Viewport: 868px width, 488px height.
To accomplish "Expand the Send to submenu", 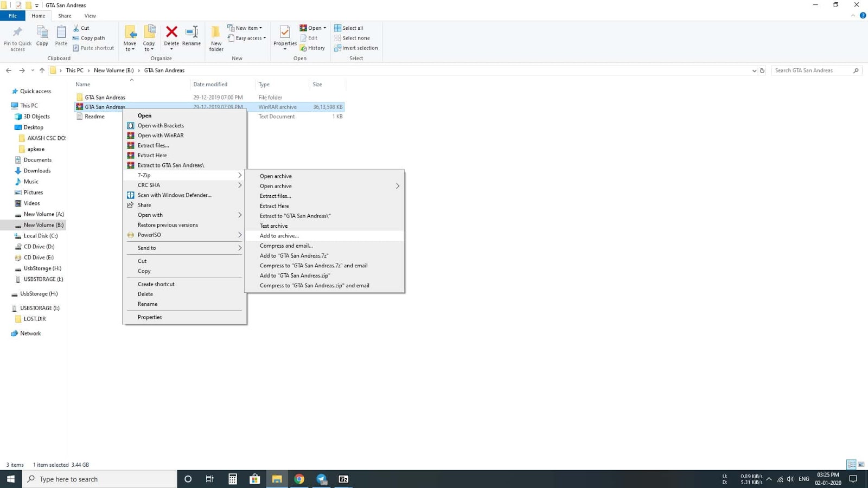I will (x=184, y=248).
